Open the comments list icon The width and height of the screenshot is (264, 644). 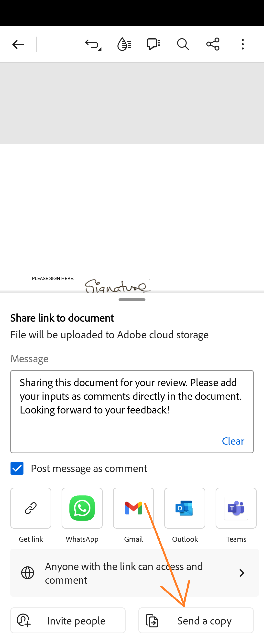153,44
